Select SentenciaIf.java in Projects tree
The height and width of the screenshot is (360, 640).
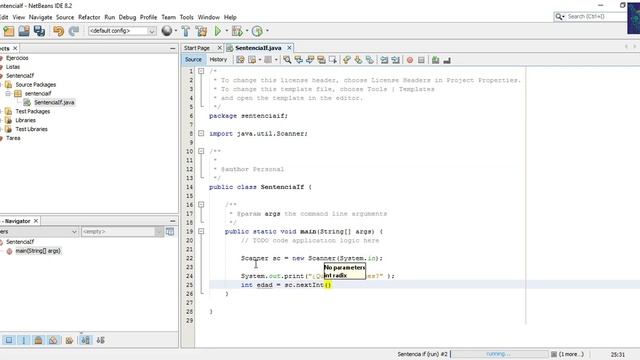54,102
